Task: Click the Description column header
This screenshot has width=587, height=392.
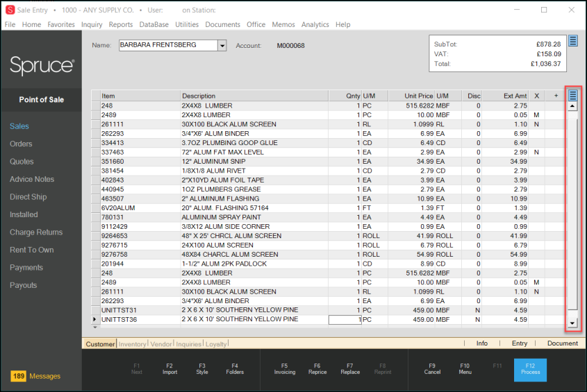Action: [254, 96]
